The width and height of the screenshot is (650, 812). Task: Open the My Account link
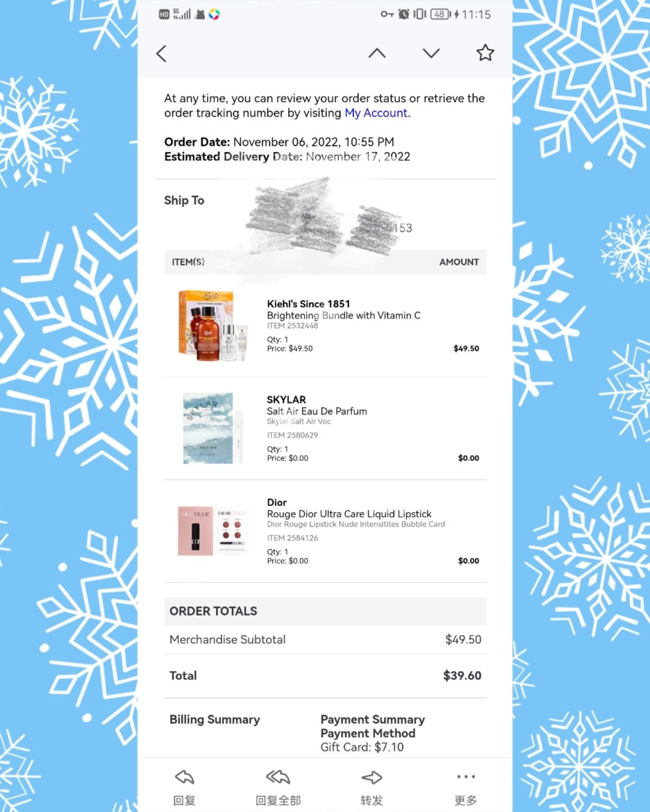pyautogui.click(x=376, y=113)
